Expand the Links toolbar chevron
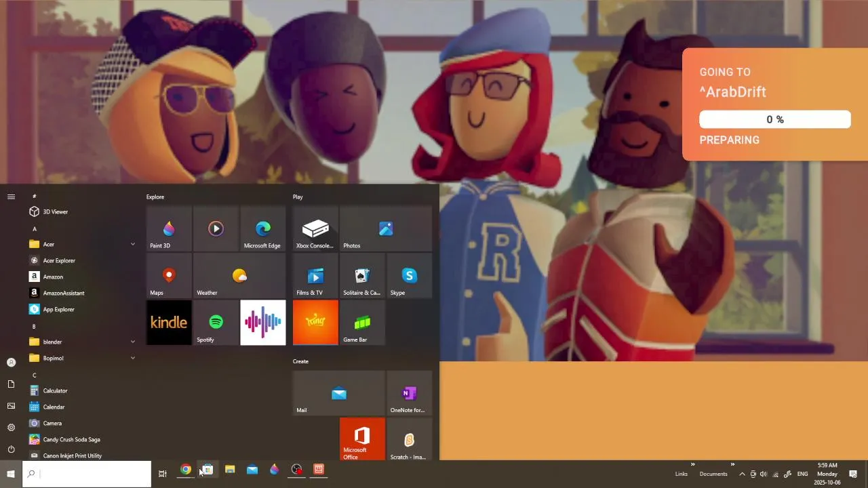The width and height of the screenshot is (868, 488). [x=692, y=465]
